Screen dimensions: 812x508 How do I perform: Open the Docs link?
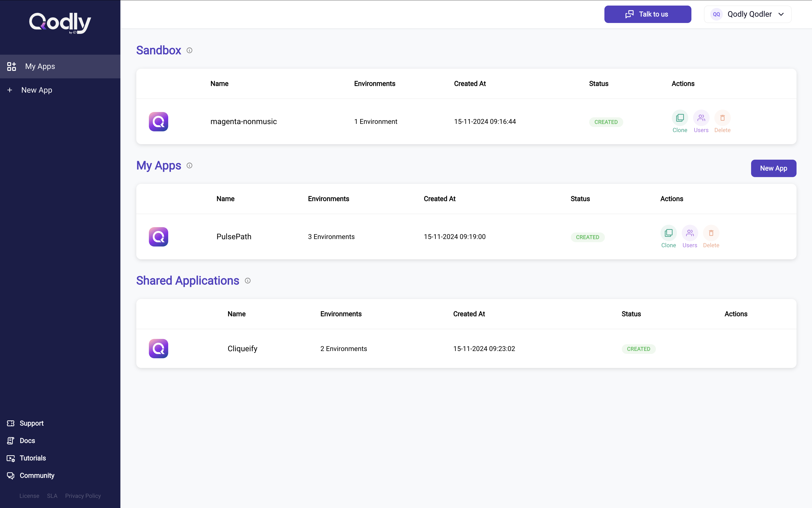[21, 441]
